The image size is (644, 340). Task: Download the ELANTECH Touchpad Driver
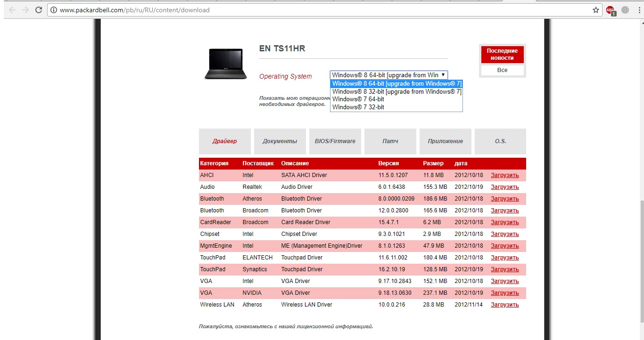click(504, 258)
